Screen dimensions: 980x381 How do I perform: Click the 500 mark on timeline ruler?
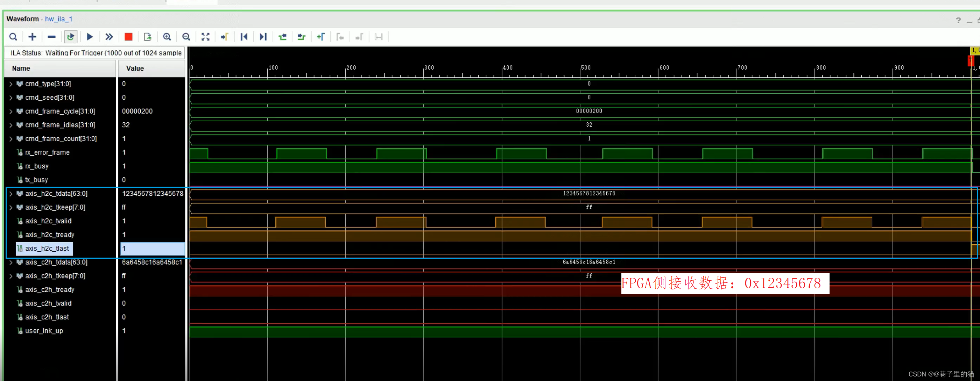pos(585,68)
